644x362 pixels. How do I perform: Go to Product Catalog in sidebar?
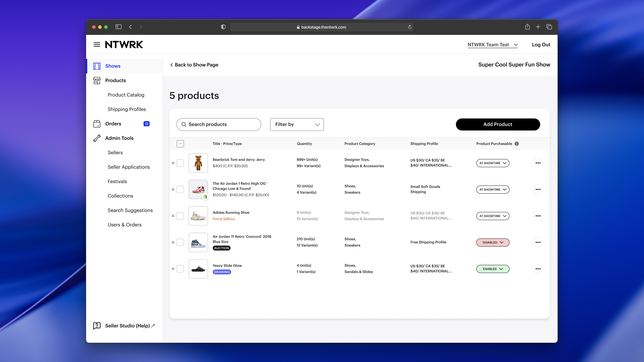pyautogui.click(x=126, y=95)
